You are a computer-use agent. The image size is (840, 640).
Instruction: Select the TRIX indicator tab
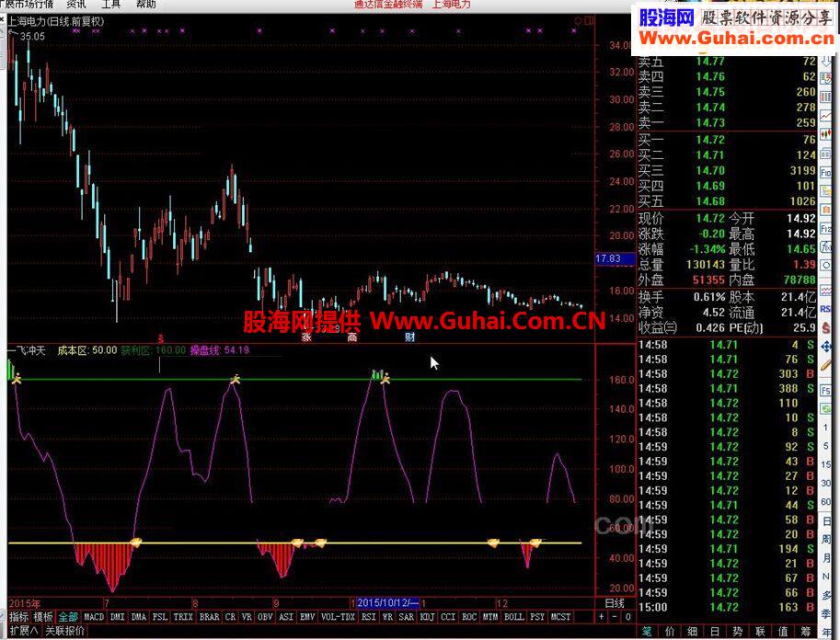[183, 617]
